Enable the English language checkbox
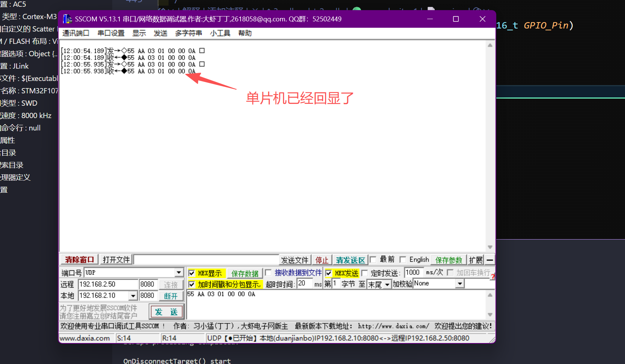The height and width of the screenshot is (364, 625). (x=403, y=259)
